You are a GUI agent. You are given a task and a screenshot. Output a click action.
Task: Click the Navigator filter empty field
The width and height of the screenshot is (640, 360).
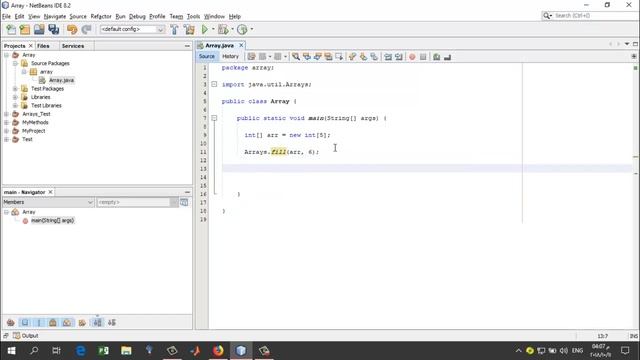(x=133, y=202)
